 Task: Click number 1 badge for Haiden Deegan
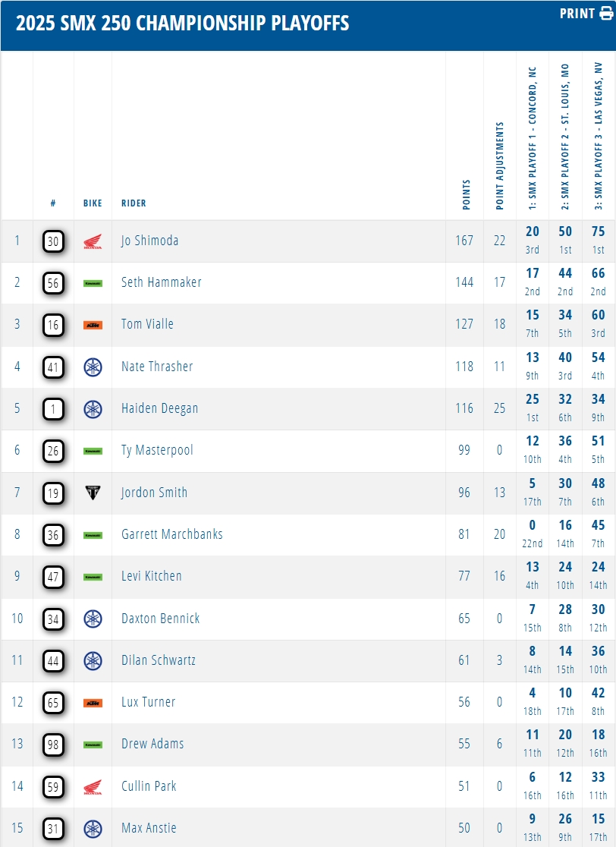pos(53,409)
